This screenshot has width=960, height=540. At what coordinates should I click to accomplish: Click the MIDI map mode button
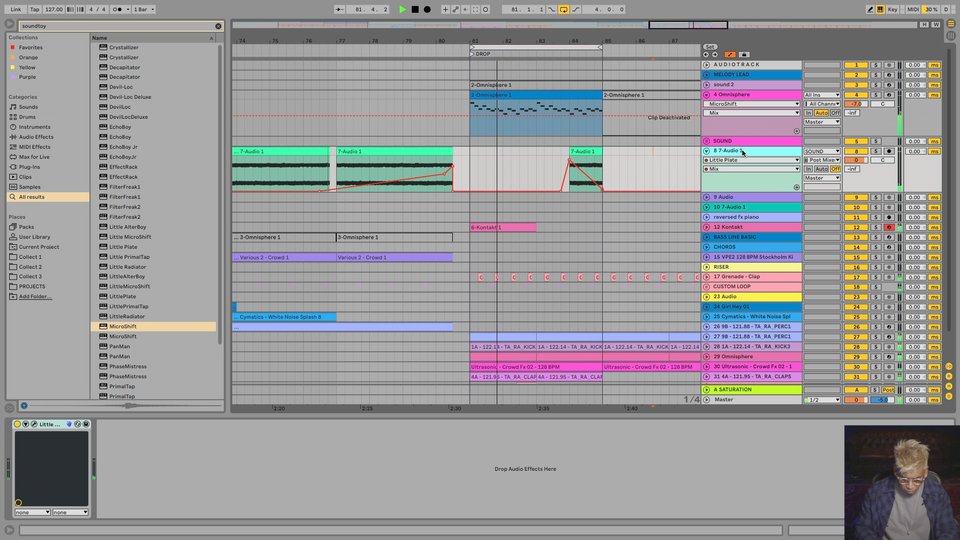point(913,9)
